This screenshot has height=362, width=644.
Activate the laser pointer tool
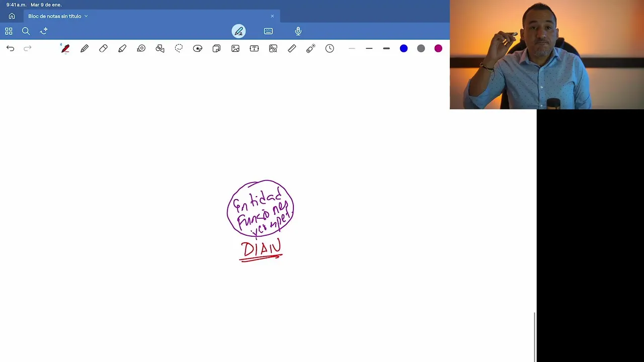pos(310,48)
